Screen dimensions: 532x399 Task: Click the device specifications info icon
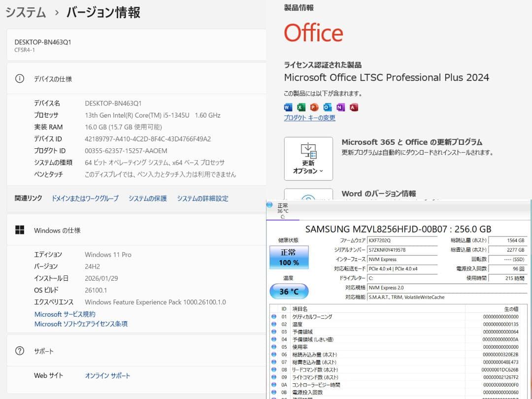(x=19, y=79)
